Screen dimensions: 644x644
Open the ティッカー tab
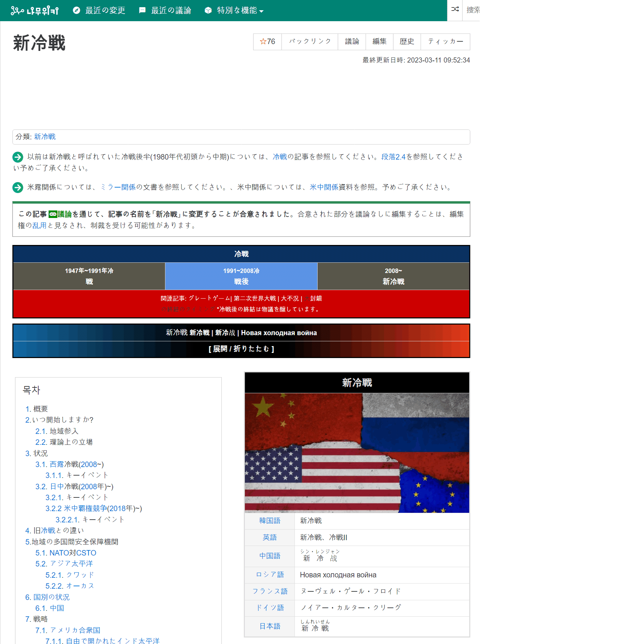pyautogui.click(x=445, y=42)
